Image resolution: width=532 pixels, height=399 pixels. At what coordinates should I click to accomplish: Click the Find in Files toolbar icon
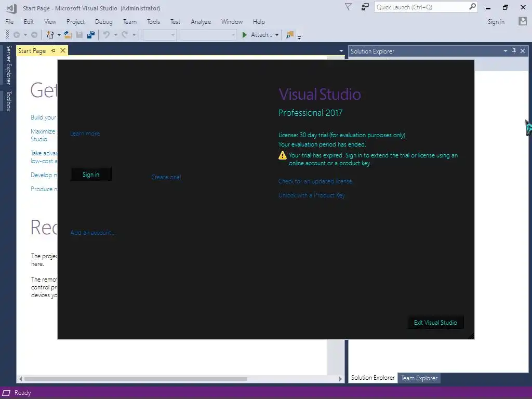[x=290, y=35]
